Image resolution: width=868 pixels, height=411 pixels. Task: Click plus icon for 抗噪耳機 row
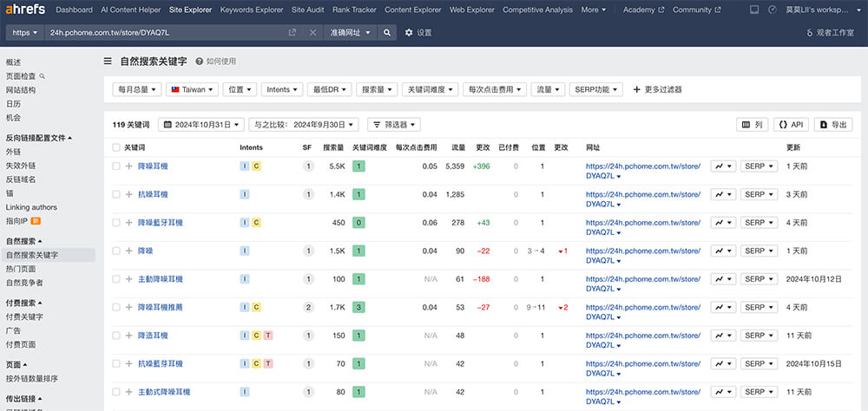tap(129, 194)
